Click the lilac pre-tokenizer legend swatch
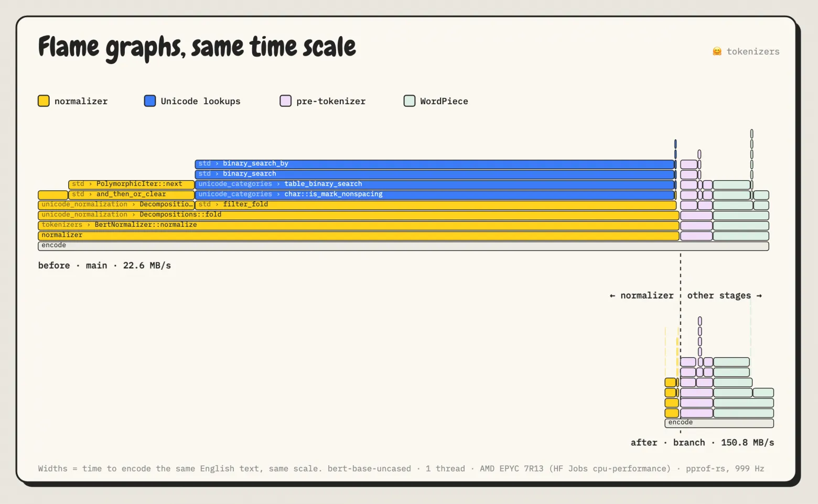The image size is (818, 504). (285, 101)
